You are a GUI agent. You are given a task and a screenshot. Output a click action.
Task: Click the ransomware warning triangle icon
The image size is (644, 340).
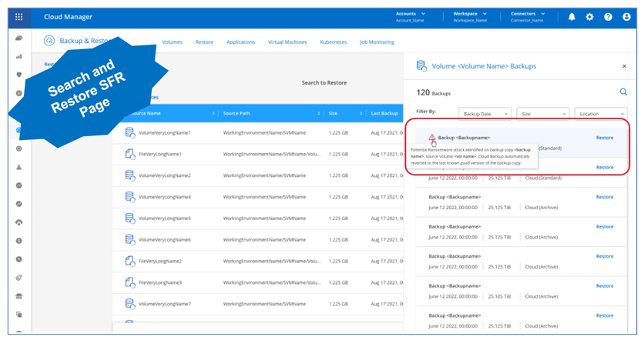pyautogui.click(x=432, y=138)
